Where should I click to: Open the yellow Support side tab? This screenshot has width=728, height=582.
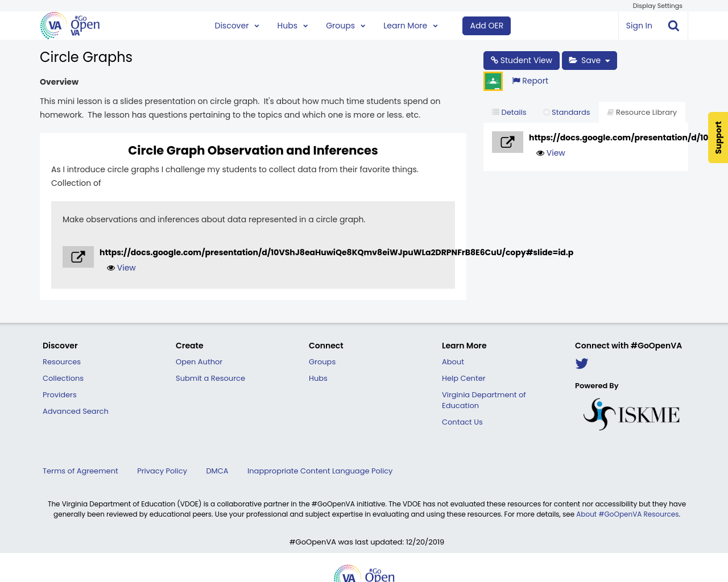coord(718,138)
